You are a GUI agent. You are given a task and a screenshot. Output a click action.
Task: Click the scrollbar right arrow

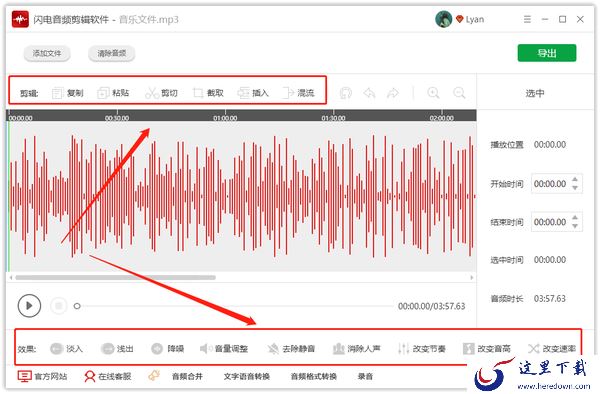[x=472, y=277]
